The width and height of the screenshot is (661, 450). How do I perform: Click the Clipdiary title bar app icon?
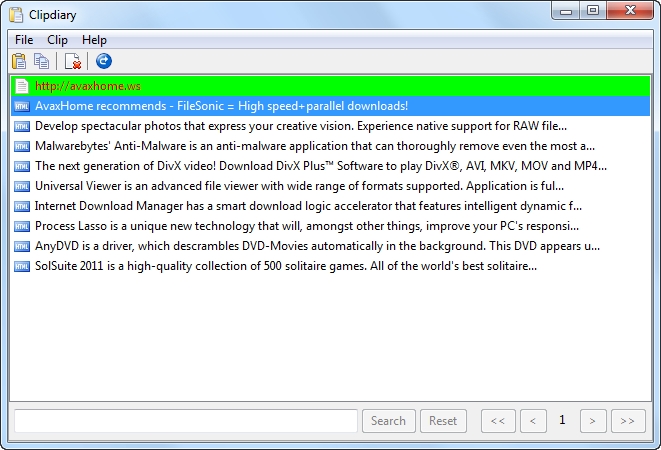point(16,15)
